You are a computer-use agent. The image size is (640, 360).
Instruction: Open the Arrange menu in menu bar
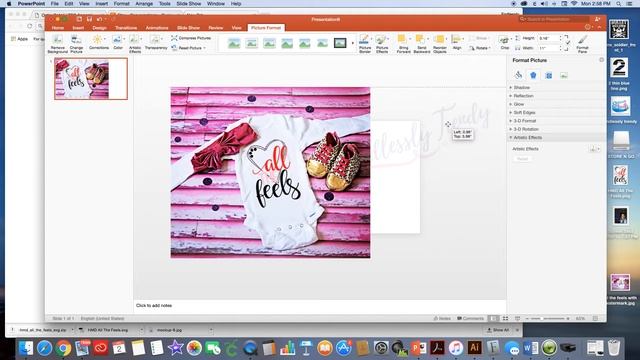pos(144,4)
